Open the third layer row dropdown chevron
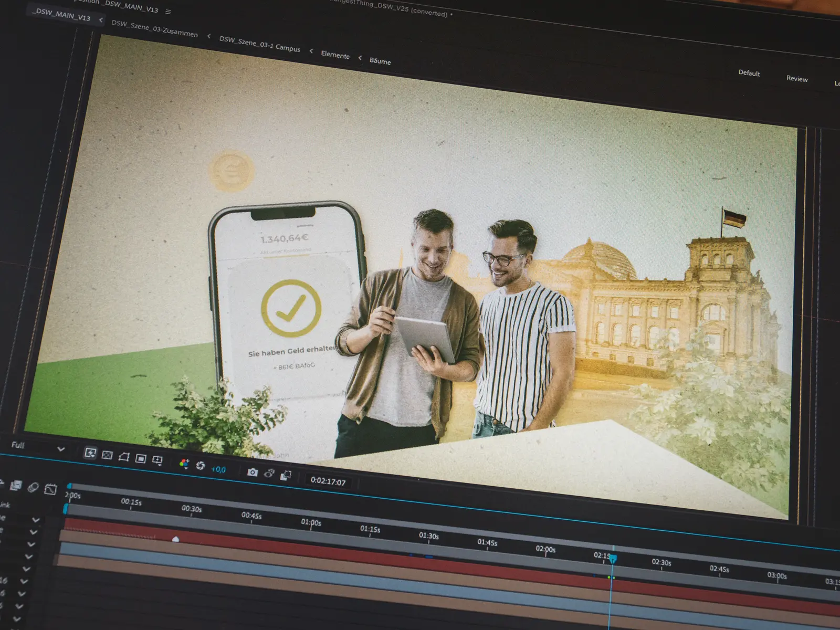Viewport: 840px width, 630px height. coord(31,544)
